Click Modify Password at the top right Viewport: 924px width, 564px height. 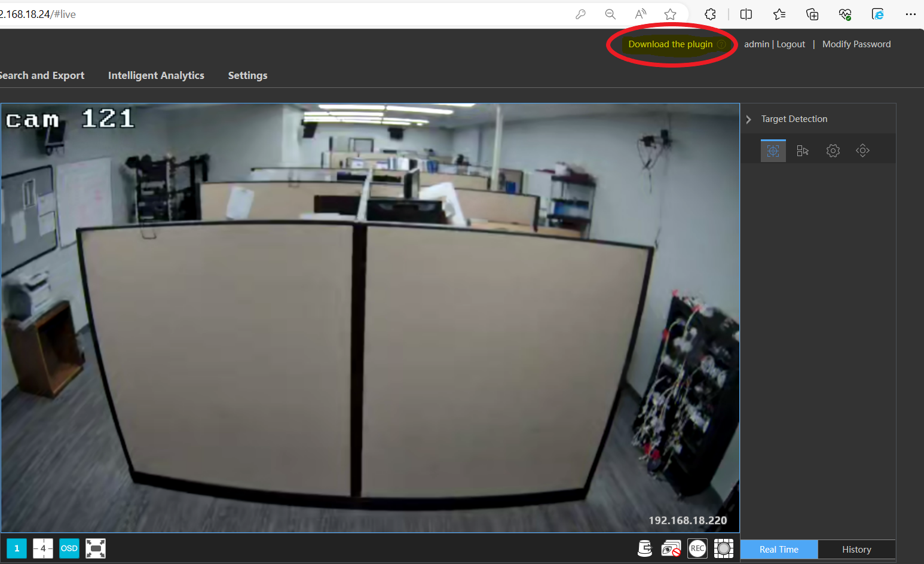856,44
